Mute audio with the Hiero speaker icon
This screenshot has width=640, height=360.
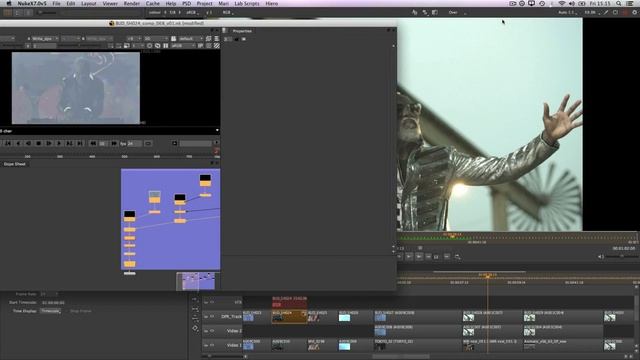(x=600, y=257)
